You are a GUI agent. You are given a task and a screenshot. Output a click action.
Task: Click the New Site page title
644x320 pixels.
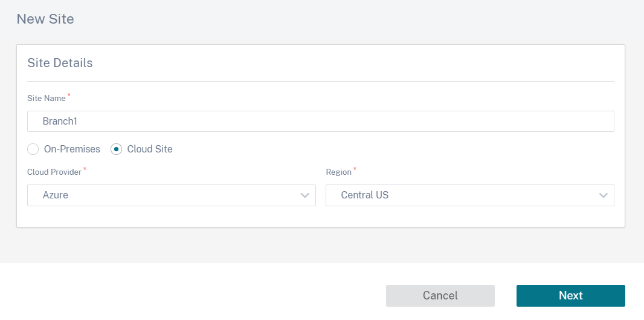click(45, 19)
